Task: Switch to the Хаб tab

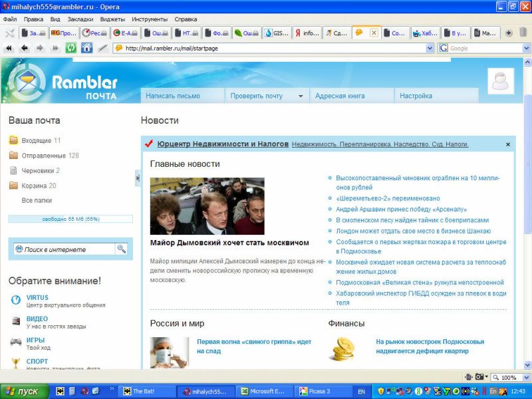Action: coord(425,33)
